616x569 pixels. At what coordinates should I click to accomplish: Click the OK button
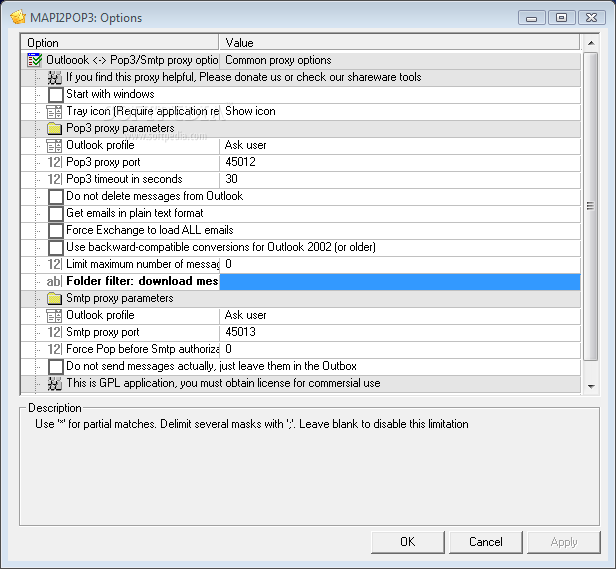click(x=407, y=542)
